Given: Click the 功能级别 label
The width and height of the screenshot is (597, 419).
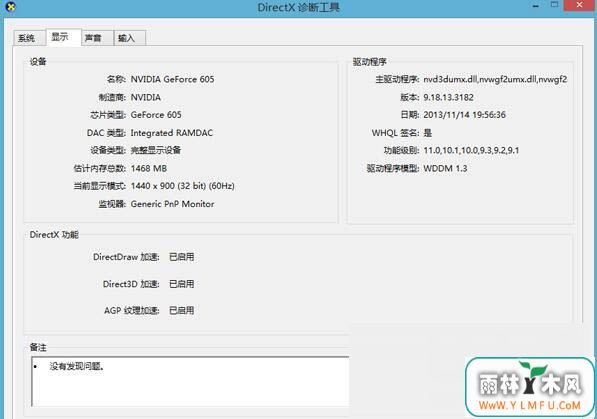Looking at the screenshot, I should point(401,150).
